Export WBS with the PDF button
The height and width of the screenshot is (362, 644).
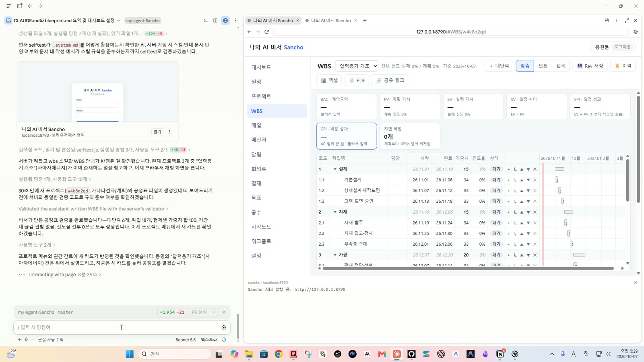[357, 80]
